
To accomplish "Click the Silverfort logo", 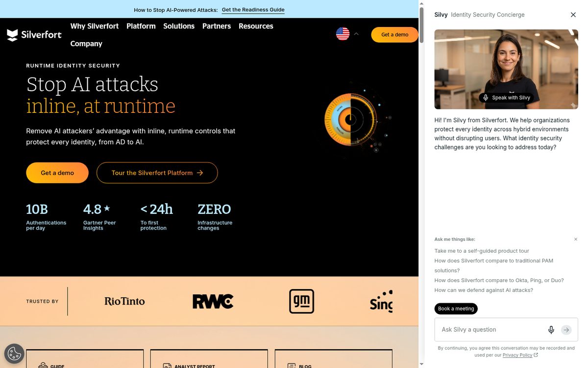I will coord(34,35).
